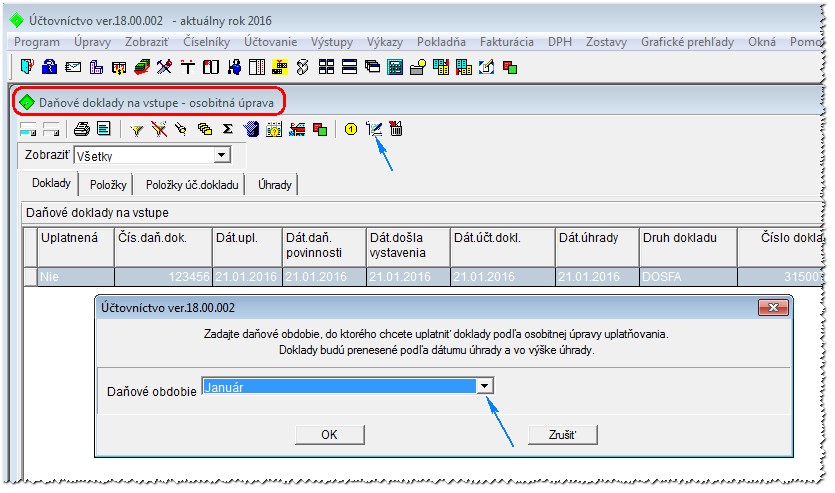Viewport: 835px width, 493px height.
Task: Click the print preview page icon
Action: click(x=104, y=129)
